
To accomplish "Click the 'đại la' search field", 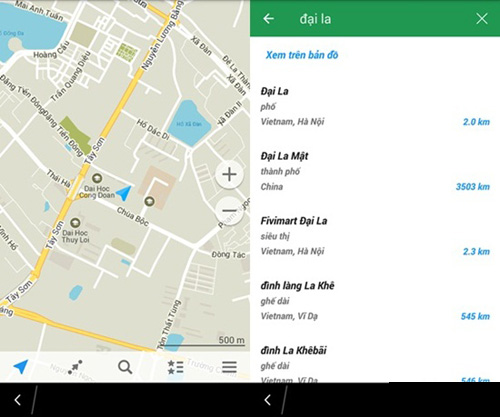I will pyautogui.click(x=315, y=19).
